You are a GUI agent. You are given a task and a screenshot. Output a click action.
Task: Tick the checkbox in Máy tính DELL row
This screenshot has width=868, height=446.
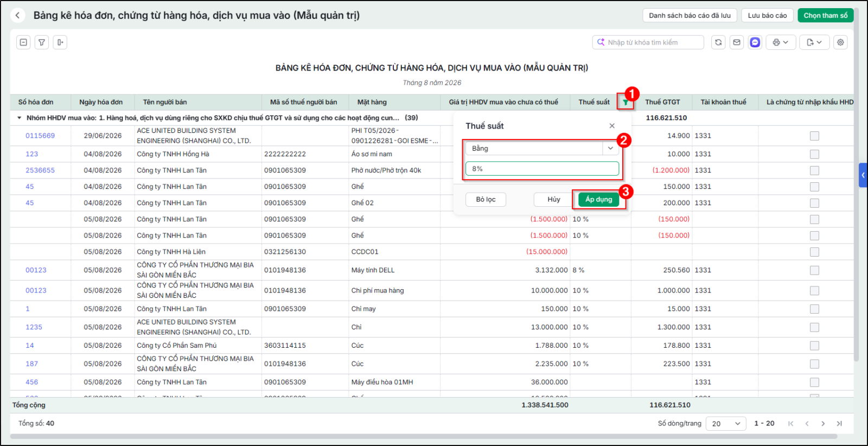(x=814, y=270)
